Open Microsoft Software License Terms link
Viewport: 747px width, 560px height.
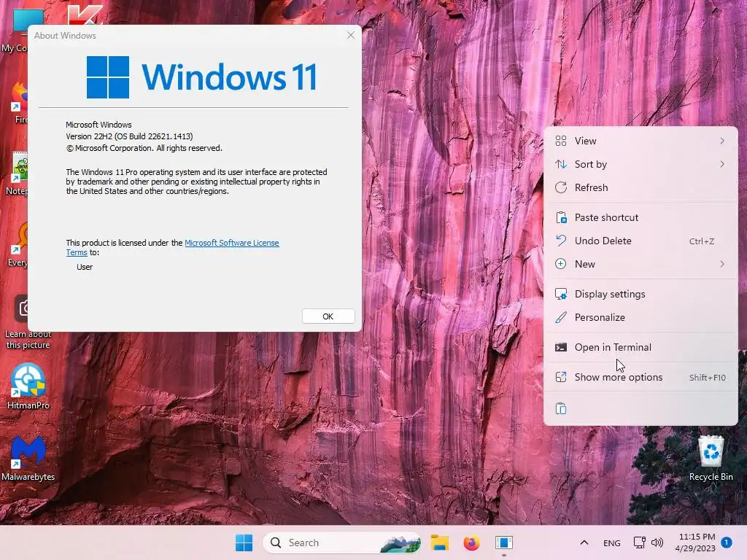coord(231,243)
